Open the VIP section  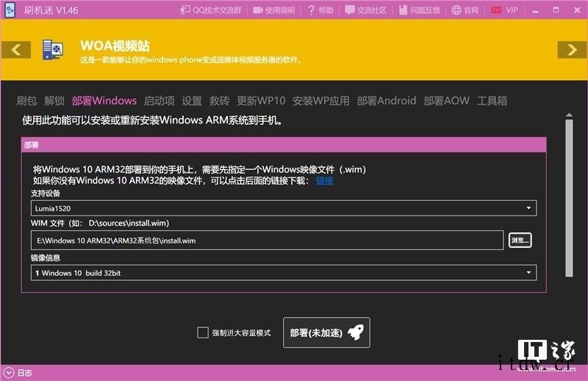click(x=504, y=10)
